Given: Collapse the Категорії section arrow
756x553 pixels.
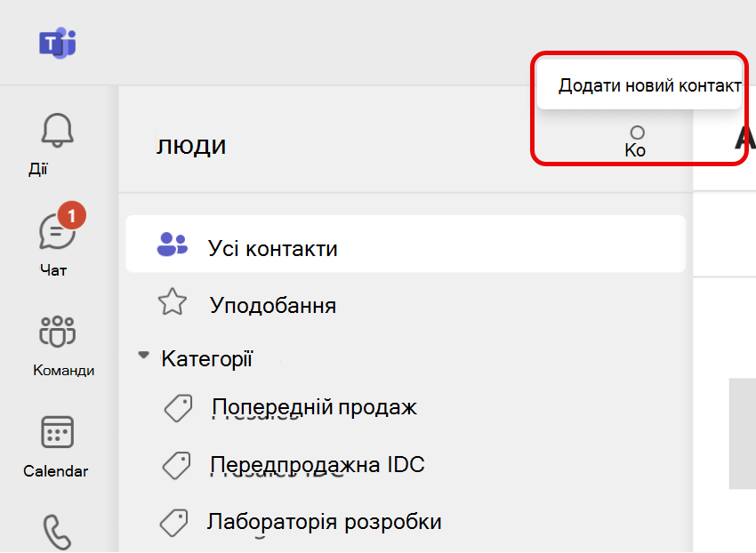Looking at the screenshot, I should point(143,356).
